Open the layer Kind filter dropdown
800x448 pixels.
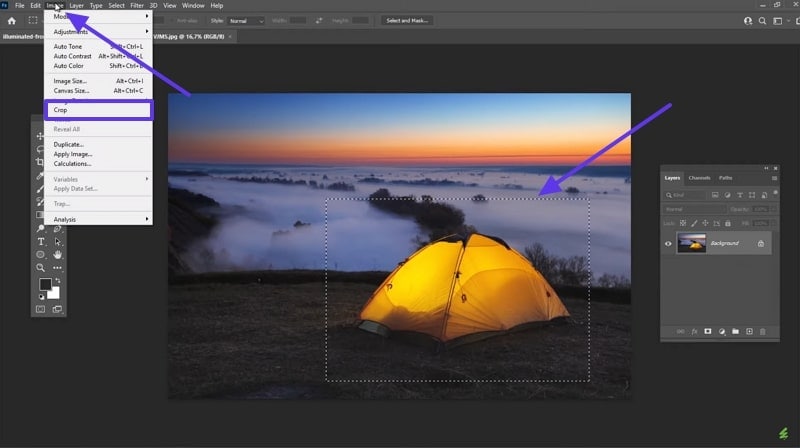685,195
